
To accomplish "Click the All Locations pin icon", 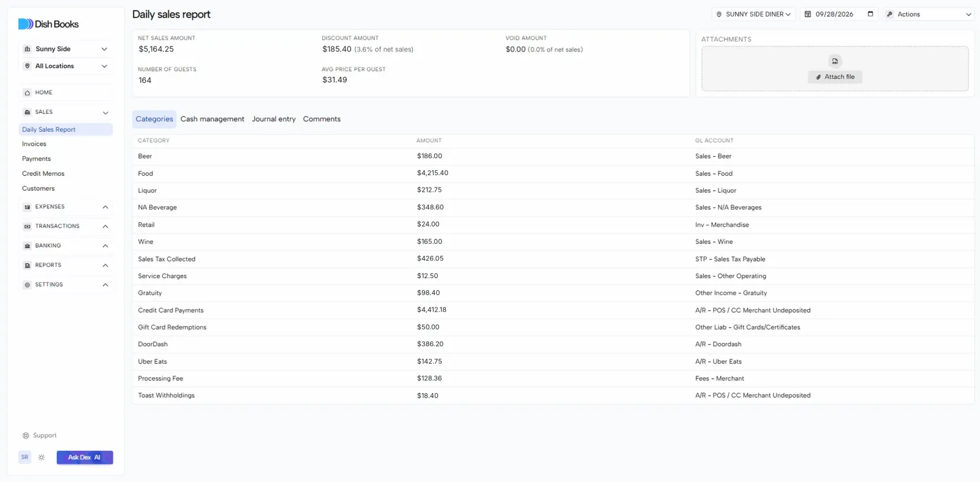I will coord(27,66).
